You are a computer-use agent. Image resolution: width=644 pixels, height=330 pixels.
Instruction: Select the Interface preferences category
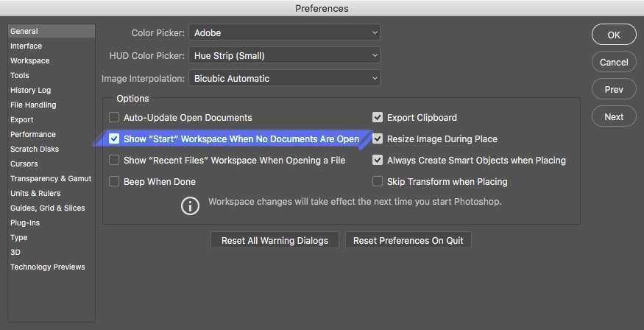[26, 46]
